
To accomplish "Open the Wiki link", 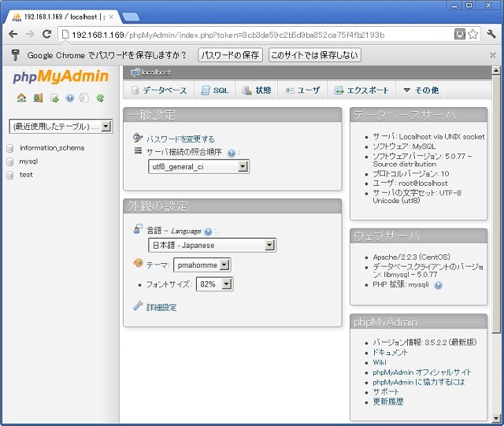I will (380, 362).
